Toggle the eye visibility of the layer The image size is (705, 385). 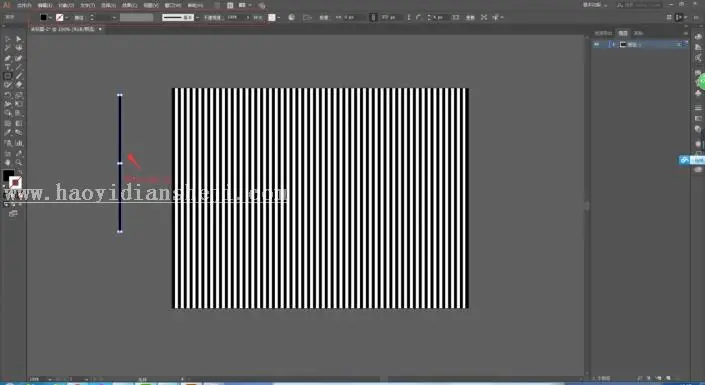click(597, 45)
